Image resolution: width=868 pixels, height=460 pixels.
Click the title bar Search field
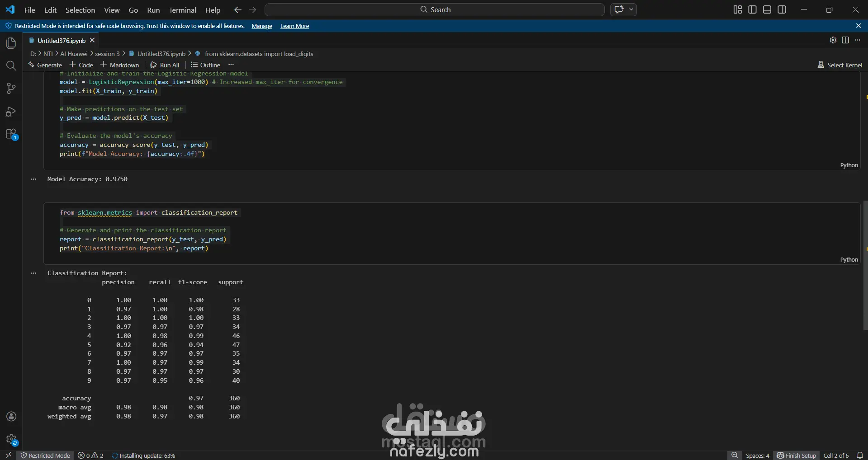point(435,9)
